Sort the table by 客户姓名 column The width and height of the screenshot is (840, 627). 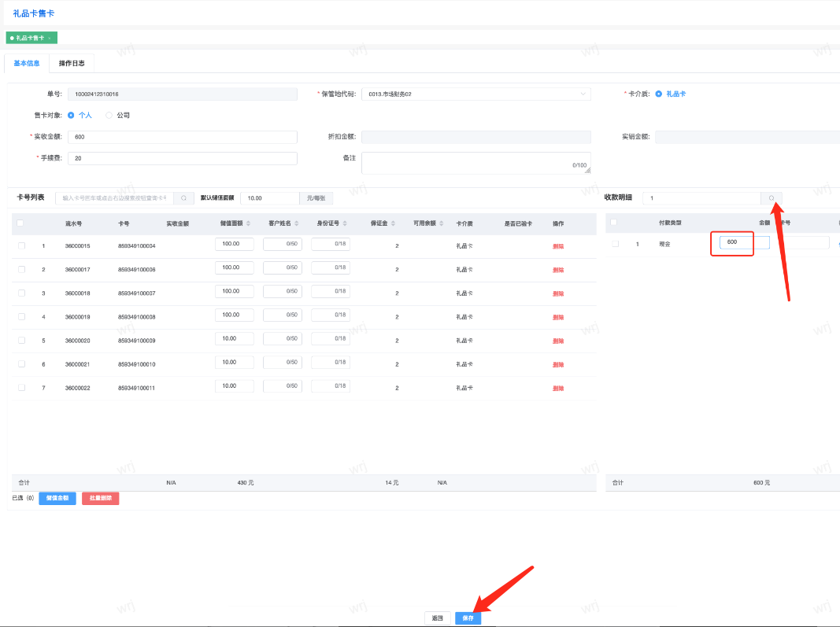[x=297, y=223]
